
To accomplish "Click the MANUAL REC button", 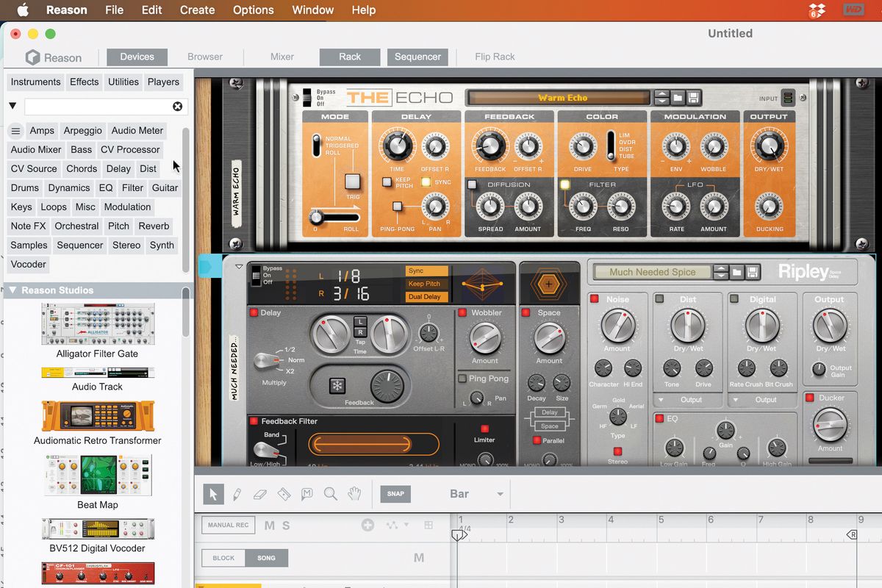I will (x=227, y=526).
